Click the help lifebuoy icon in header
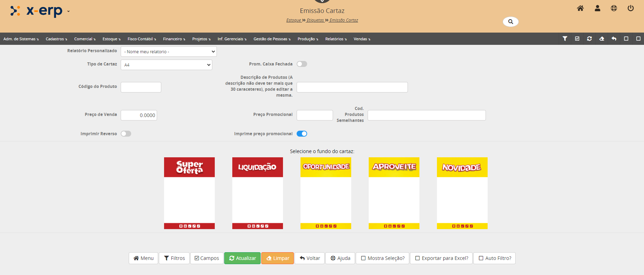Image resolution: width=644 pixels, height=275 pixels. pos(614,8)
